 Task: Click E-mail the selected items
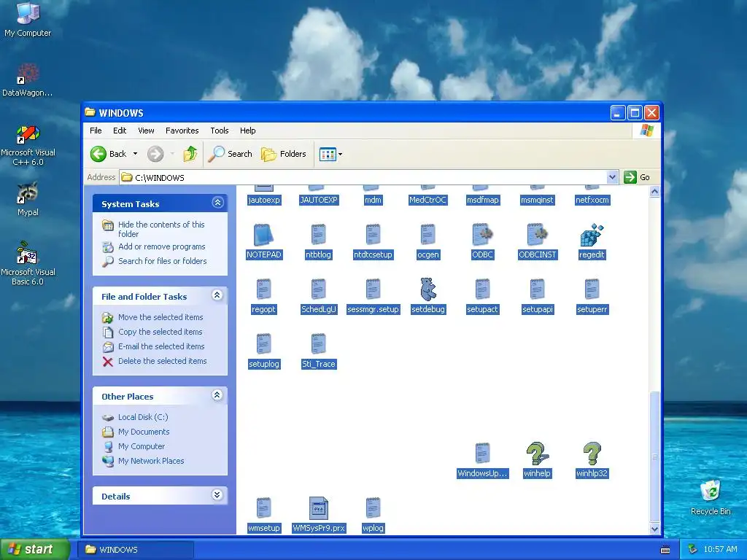point(161,346)
